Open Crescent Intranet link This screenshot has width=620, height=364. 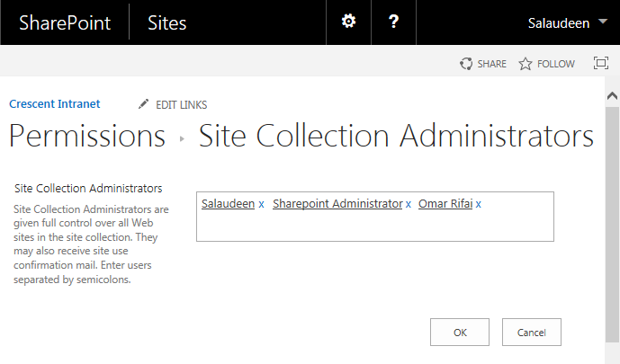tap(55, 104)
